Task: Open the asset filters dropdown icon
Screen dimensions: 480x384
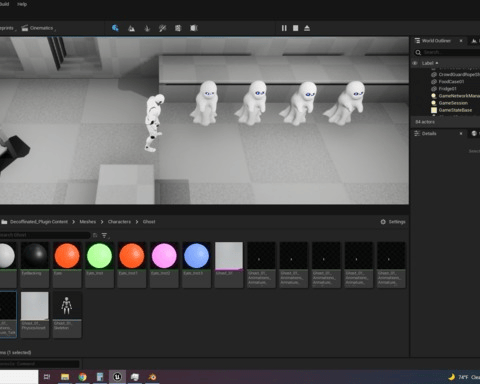Action: tap(105, 236)
